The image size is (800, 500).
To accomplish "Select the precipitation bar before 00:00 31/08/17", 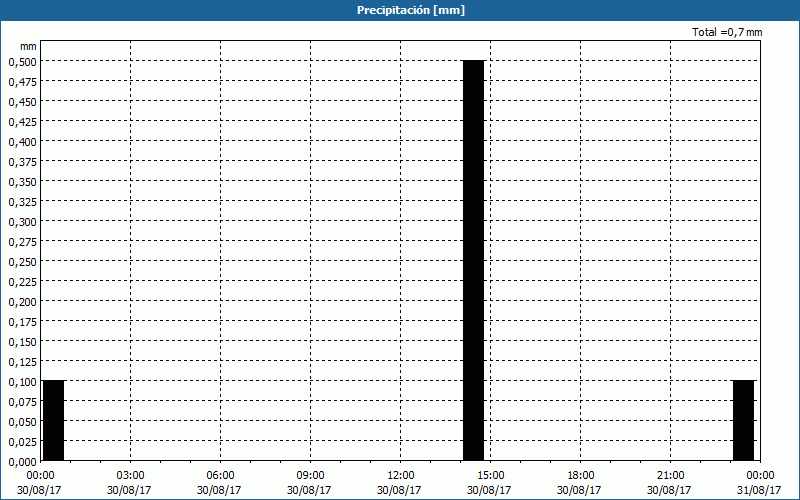I will coord(743,420).
